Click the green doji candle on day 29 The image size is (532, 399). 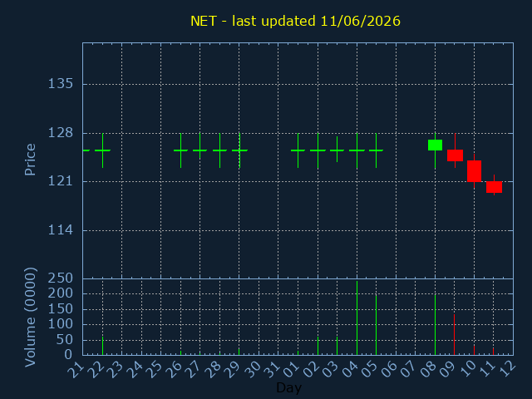(239, 150)
